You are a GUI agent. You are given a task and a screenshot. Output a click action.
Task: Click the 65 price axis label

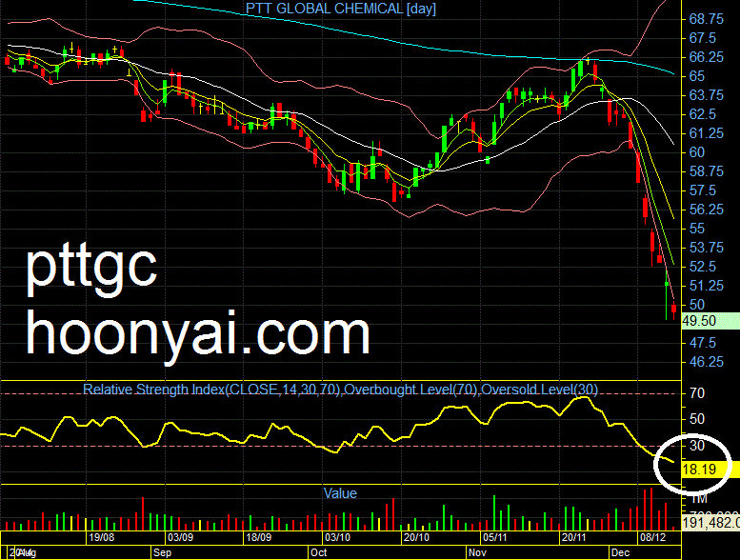click(x=697, y=76)
